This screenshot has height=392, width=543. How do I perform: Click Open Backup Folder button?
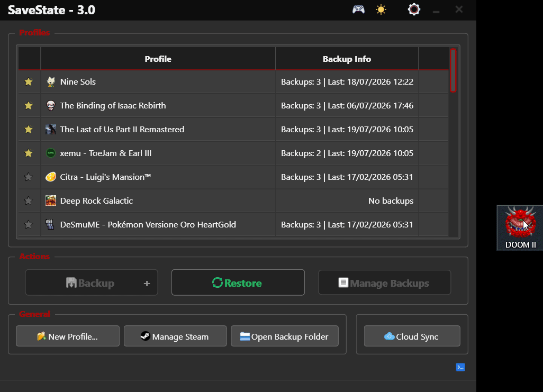point(285,336)
